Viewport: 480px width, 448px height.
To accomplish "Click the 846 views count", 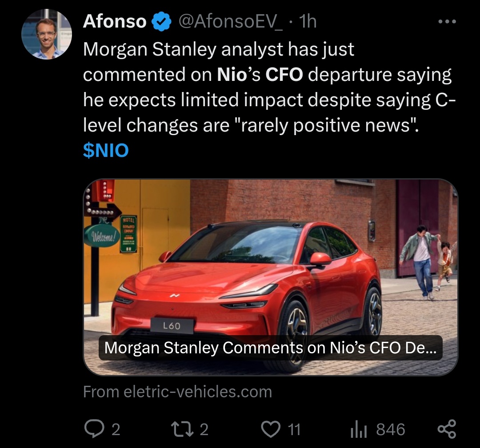I will 391,429.
